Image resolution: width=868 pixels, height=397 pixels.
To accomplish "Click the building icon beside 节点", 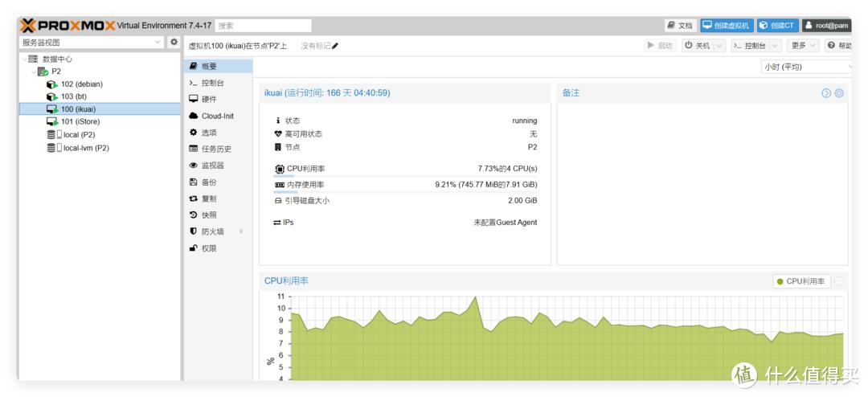I will click(278, 147).
